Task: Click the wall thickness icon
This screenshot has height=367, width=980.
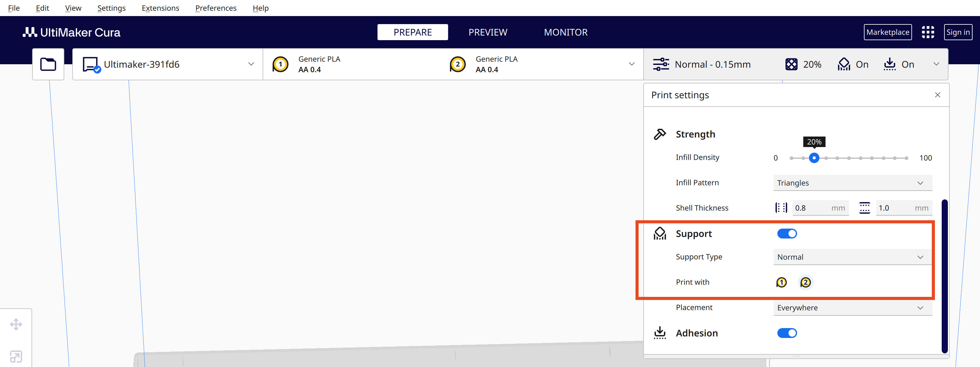Action: pyautogui.click(x=781, y=208)
